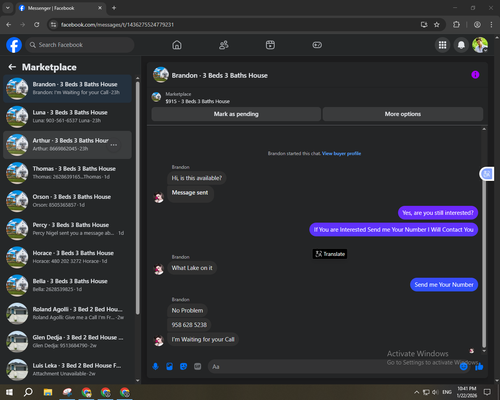Image resolution: width=500 pixels, height=400 pixels.
Task: Attach a photo with the image icon
Action: [x=169, y=367]
